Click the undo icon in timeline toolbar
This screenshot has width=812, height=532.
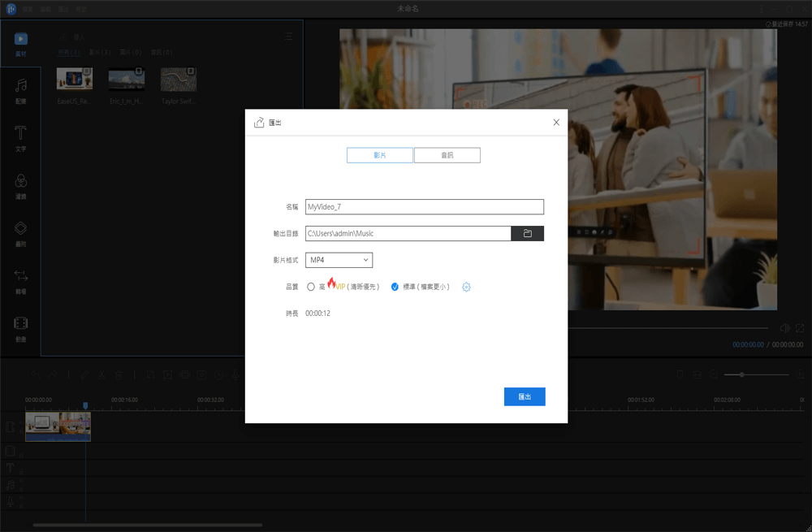(x=34, y=374)
